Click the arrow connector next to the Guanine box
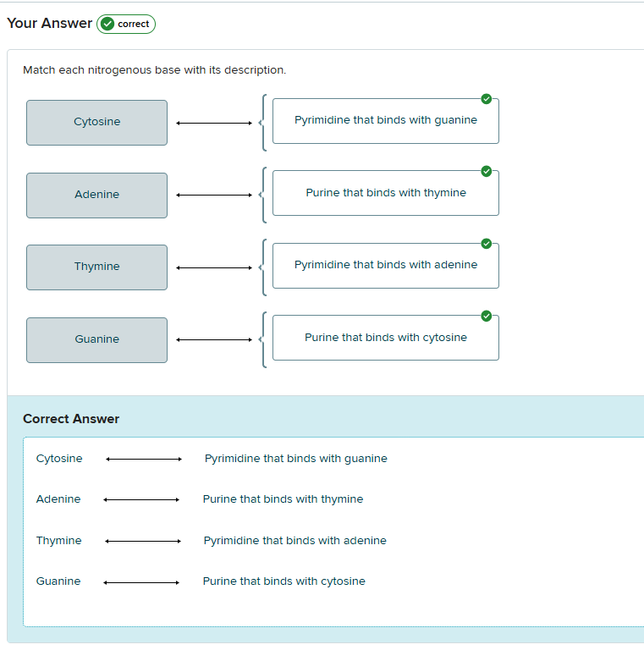The image size is (644, 650). 214,340
